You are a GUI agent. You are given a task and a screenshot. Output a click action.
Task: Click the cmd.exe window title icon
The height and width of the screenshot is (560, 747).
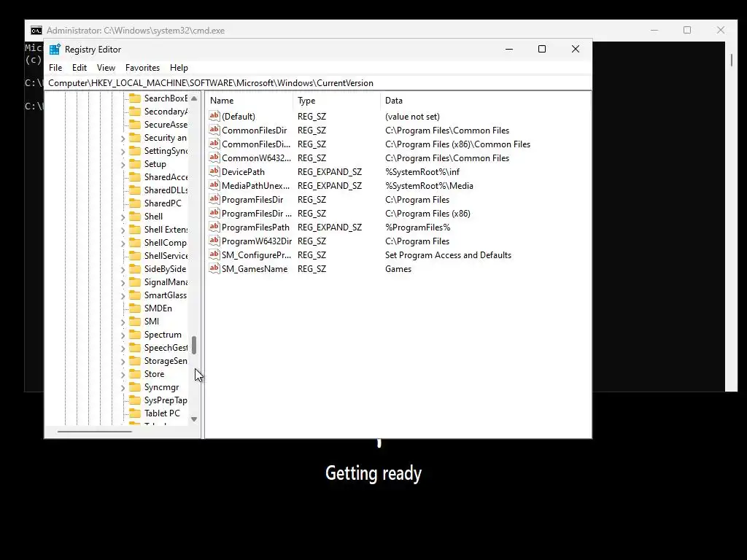point(36,31)
